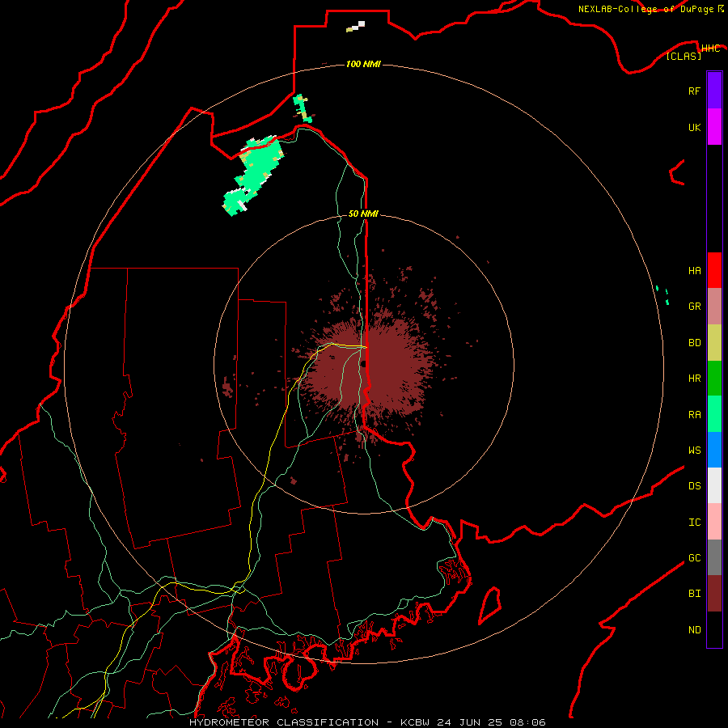Click the DS white legend swatch

(x=714, y=485)
